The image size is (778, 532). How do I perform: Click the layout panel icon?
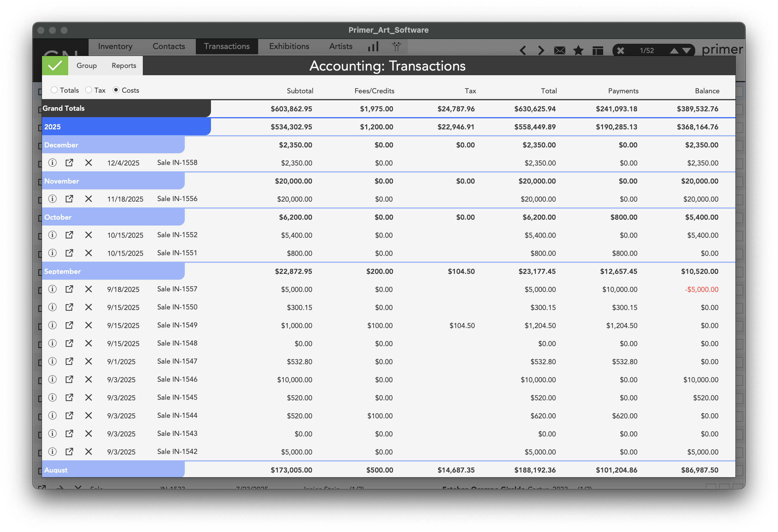point(597,50)
